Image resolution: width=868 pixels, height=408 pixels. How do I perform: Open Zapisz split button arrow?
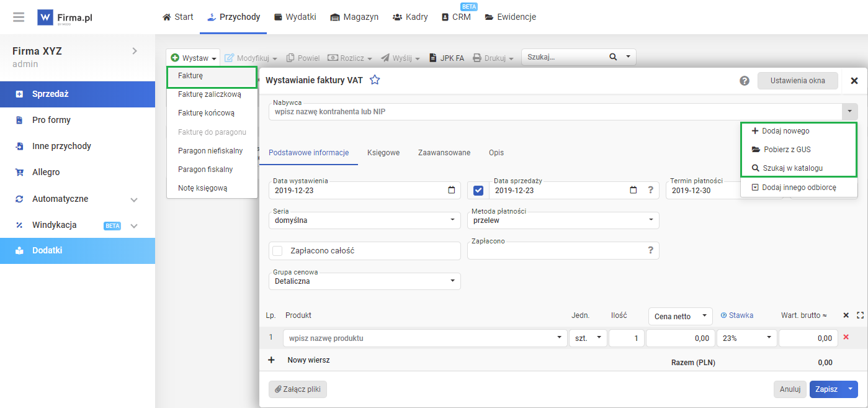click(x=851, y=389)
